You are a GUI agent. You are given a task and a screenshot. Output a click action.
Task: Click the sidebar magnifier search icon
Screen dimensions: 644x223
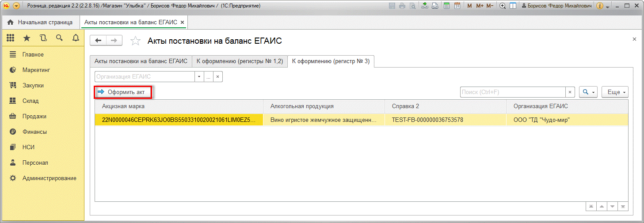pos(59,38)
